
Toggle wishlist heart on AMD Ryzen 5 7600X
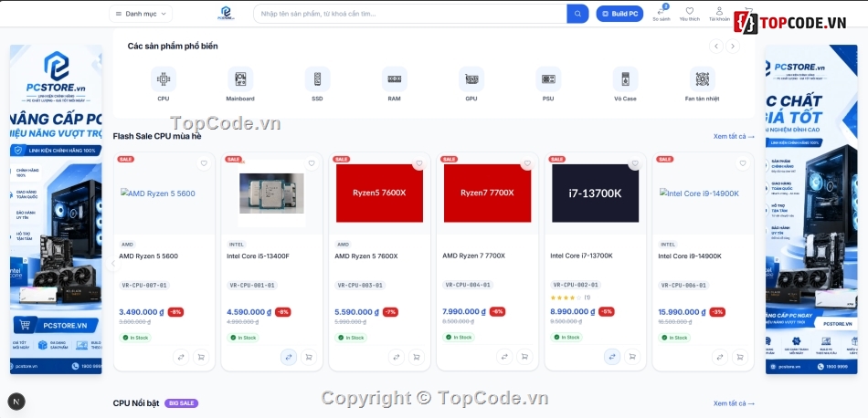pos(419,163)
